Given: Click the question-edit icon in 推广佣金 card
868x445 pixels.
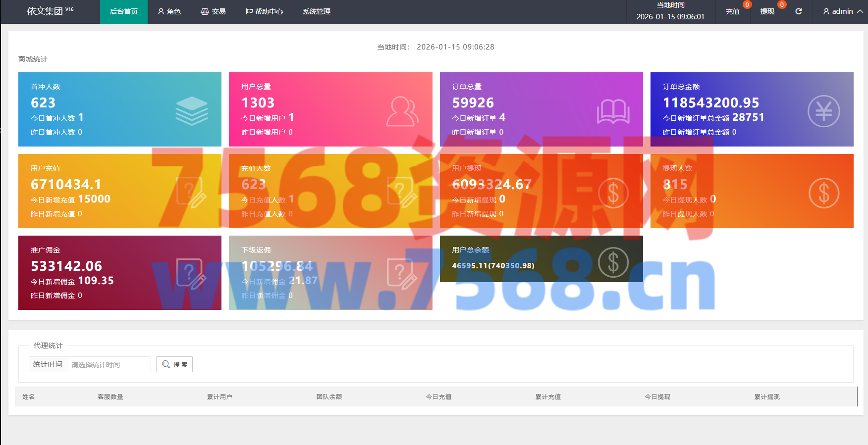Looking at the screenshot, I should [192, 274].
